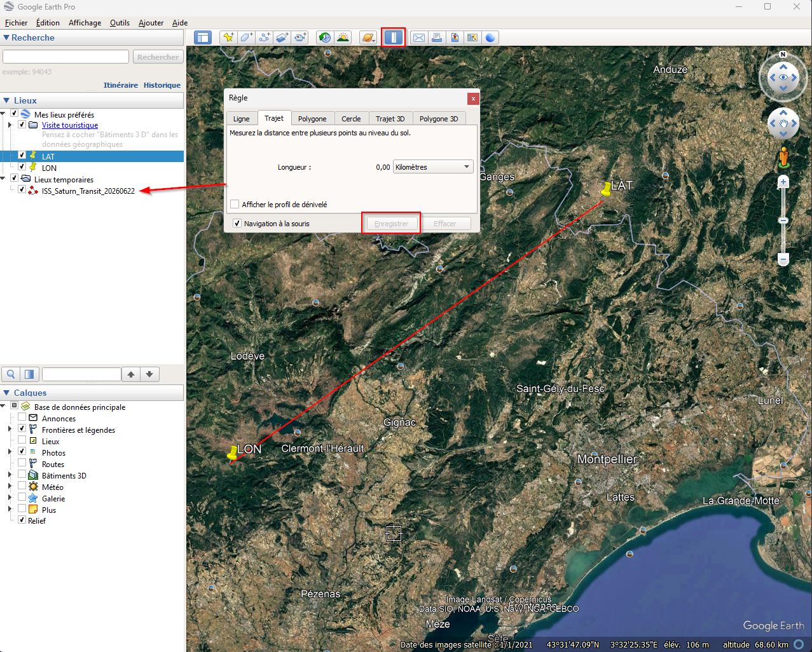Expand the Visite touristique folder
The height and width of the screenshot is (652, 812).
(10, 125)
